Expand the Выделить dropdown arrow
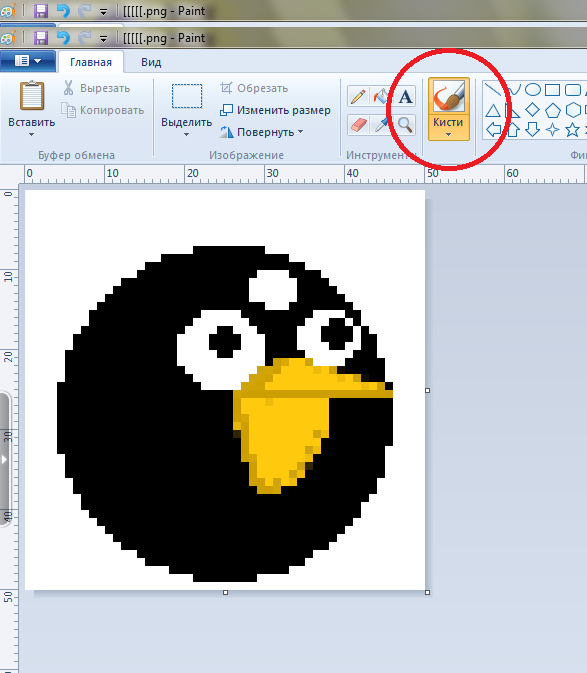 186,134
